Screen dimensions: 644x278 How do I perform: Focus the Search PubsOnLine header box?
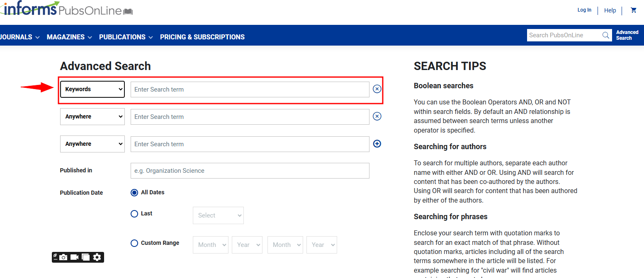pos(563,35)
